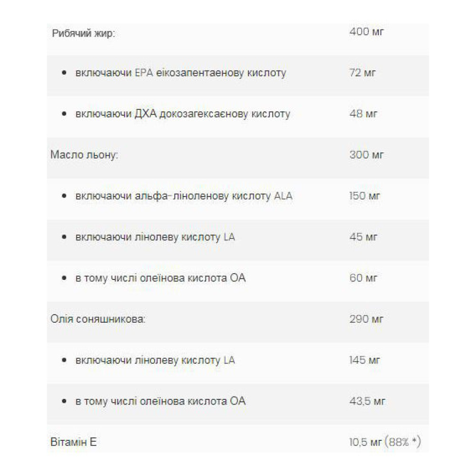The height and width of the screenshot is (476, 476).
Task: Select the 72 мг EPA value
Action: 362,72
